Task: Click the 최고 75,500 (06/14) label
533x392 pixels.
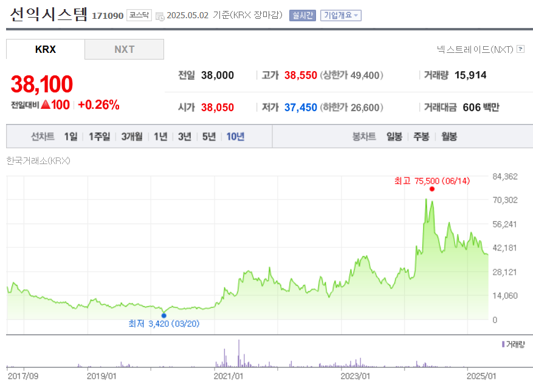Action: [x=432, y=181]
